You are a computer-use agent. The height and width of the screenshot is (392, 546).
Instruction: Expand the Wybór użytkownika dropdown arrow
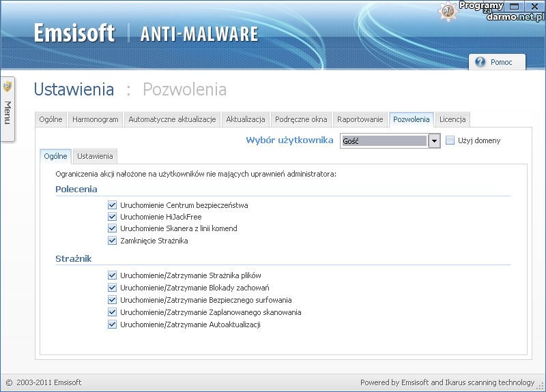tap(434, 141)
